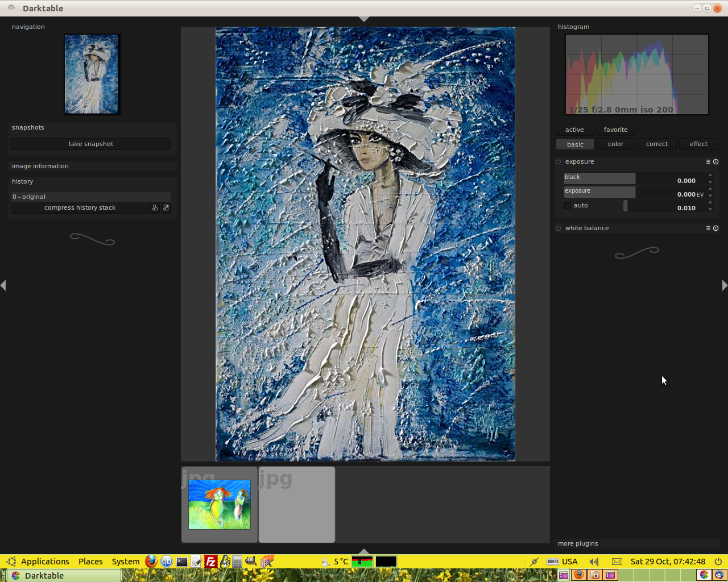Screen dimensions: 728x582
Task: Open the exposure presets menu icon
Action: [x=708, y=162]
